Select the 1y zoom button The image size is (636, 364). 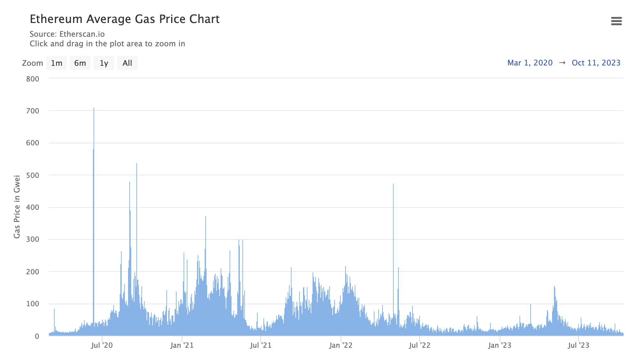104,63
